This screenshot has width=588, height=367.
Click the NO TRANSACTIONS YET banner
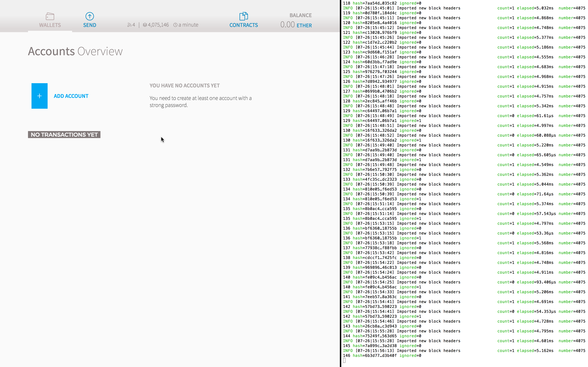tap(64, 135)
